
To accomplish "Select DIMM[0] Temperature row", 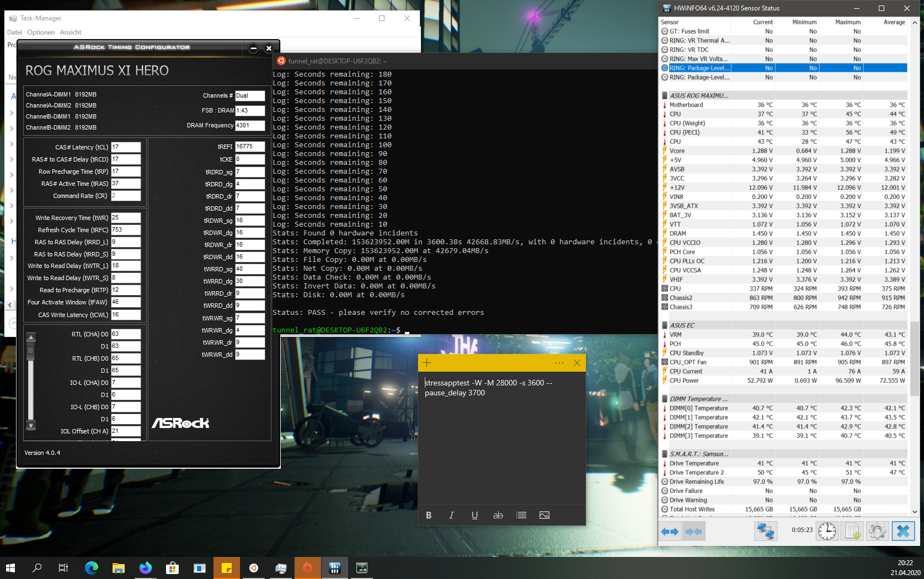I will (x=783, y=408).
